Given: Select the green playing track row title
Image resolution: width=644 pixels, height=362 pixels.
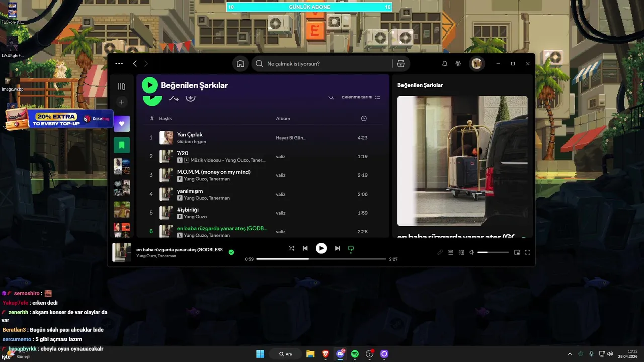Looking at the screenshot, I should (x=222, y=228).
